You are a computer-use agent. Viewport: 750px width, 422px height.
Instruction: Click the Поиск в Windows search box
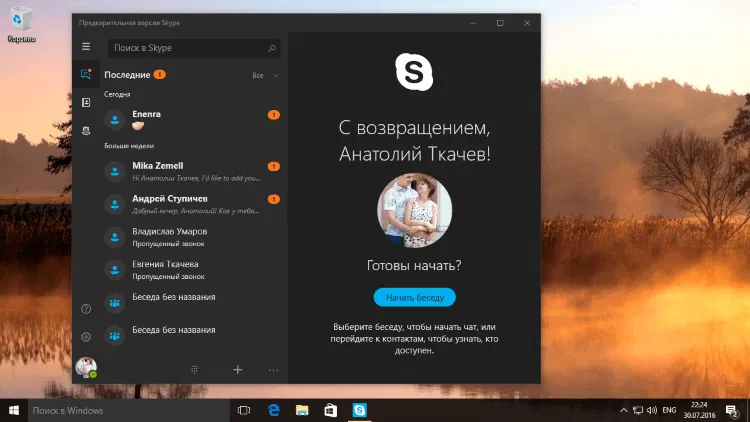129,410
